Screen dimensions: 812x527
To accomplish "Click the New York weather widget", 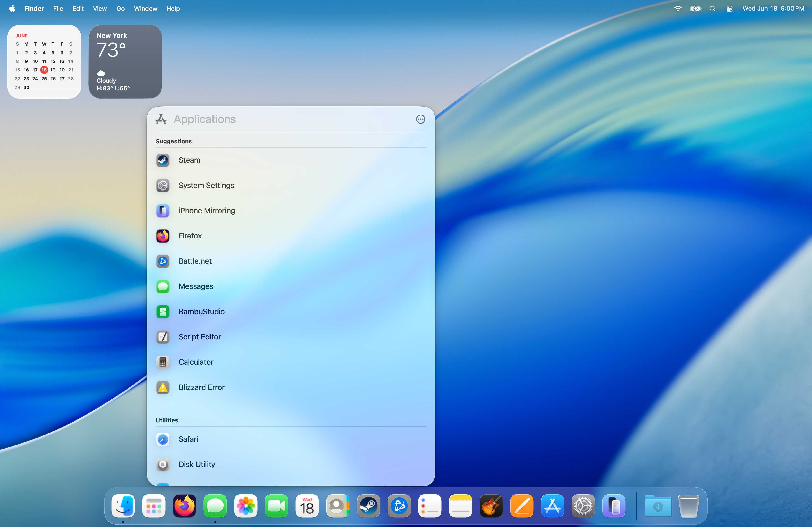I will coord(125,62).
